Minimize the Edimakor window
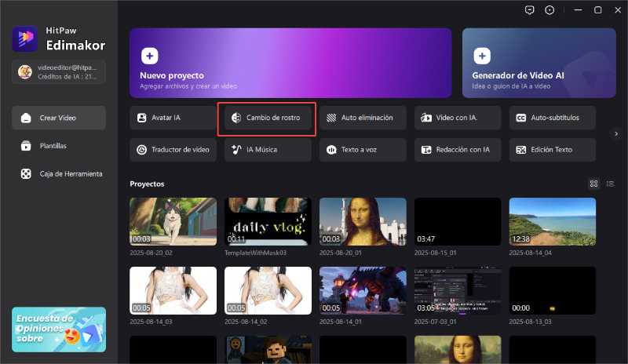 578,10
